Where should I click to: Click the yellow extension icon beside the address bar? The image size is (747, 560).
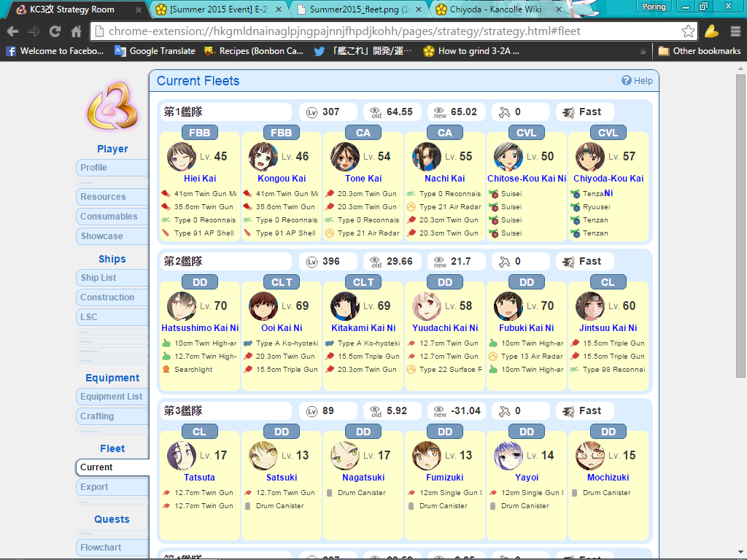click(x=712, y=31)
